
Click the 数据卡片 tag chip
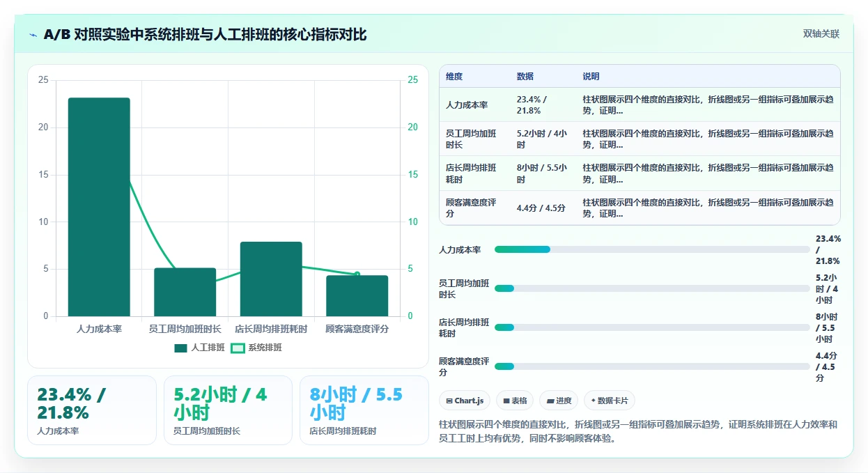coord(610,401)
